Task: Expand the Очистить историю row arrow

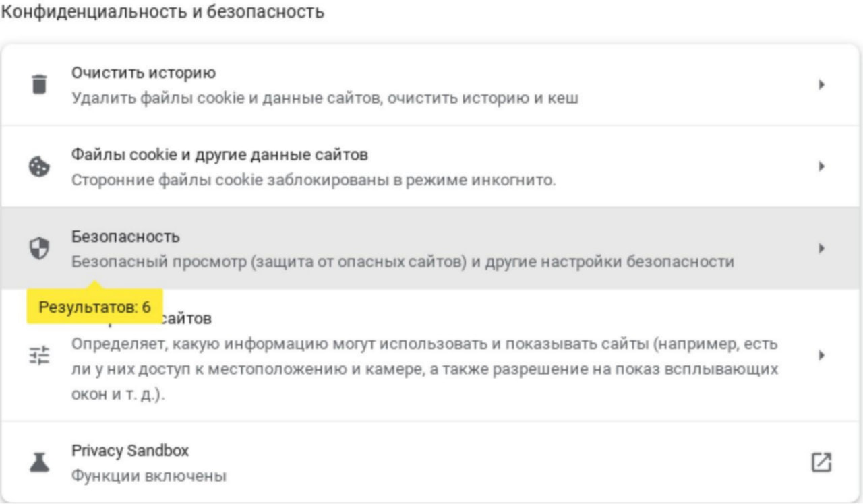Action: tap(821, 85)
